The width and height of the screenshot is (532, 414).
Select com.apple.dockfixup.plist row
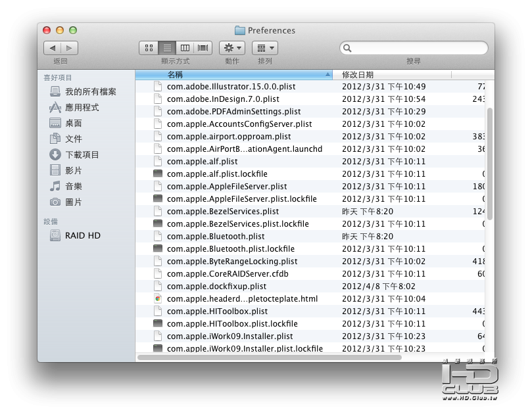click(x=310, y=286)
